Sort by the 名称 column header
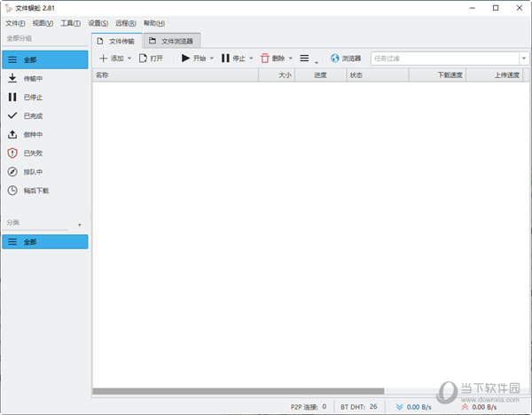Screen dimensions: 532x415 (175, 75)
